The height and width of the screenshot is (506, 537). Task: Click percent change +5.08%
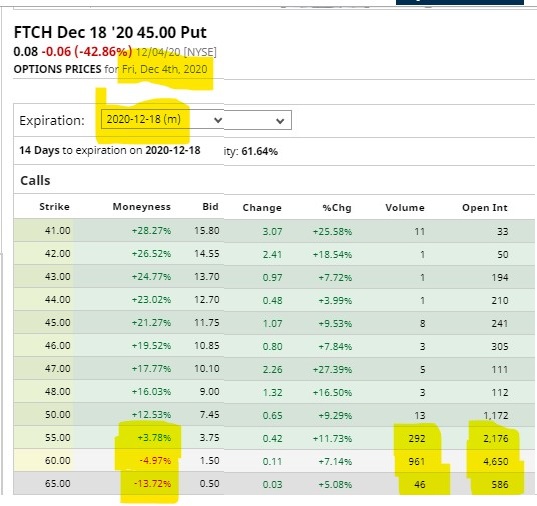tap(335, 484)
